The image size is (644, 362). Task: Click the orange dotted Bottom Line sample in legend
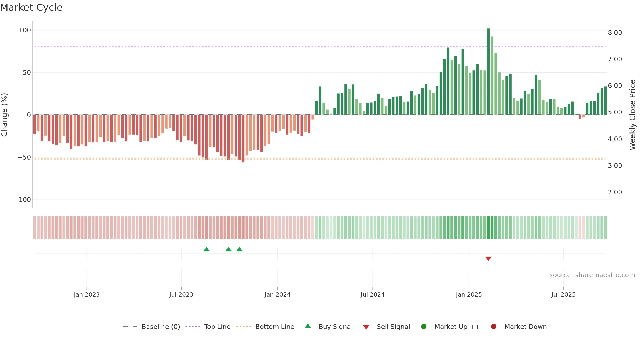click(244, 327)
